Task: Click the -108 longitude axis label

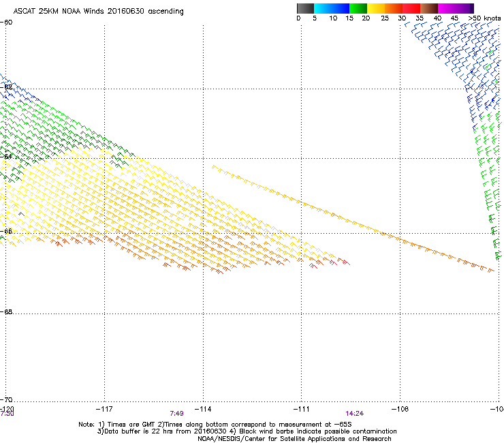Action: pos(400,409)
